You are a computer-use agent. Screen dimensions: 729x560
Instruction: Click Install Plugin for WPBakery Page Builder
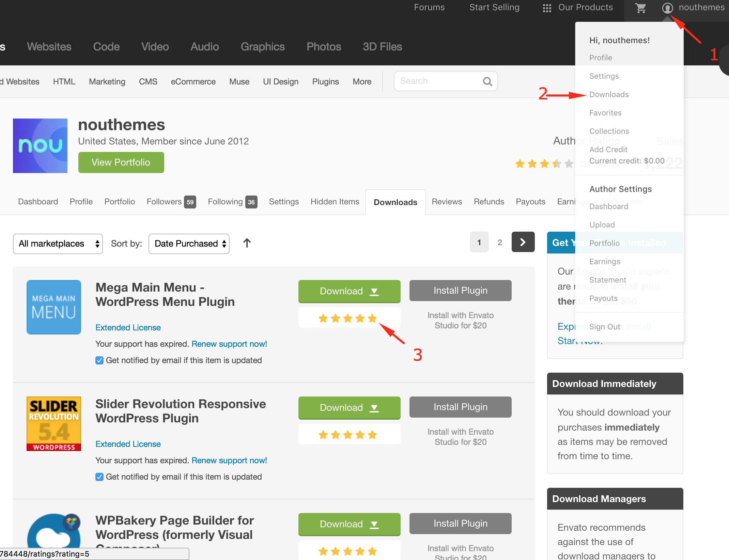pyautogui.click(x=460, y=523)
